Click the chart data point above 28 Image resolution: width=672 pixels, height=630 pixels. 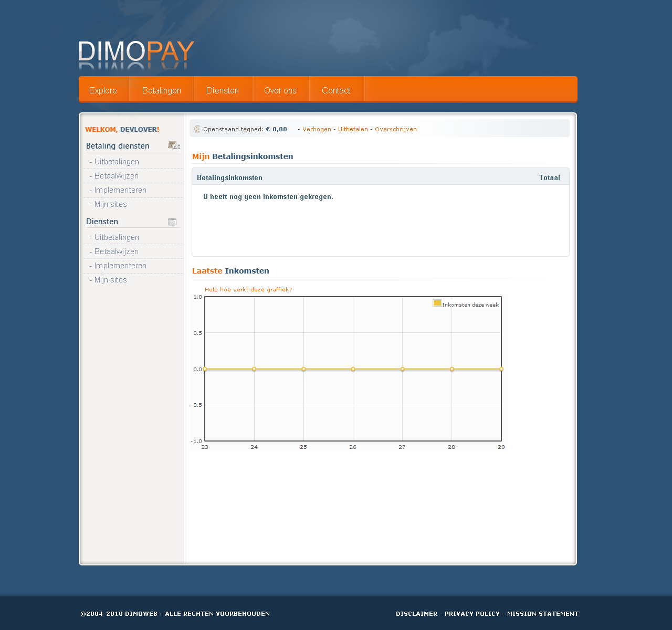(x=451, y=369)
